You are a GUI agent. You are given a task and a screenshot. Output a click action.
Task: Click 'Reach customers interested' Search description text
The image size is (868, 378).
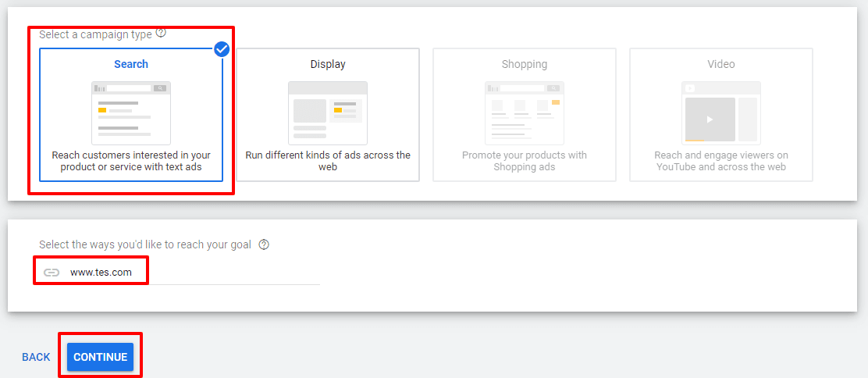(x=131, y=161)
